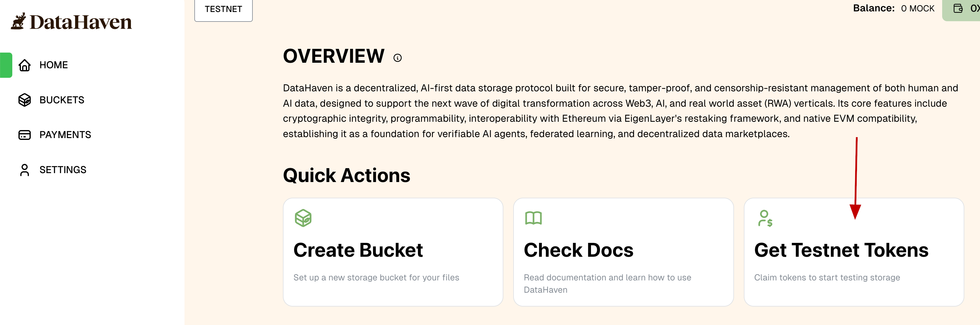Click the DataHaven stag logo icon
This screenshot has width=980, height=325.
(x=18, y=21)
